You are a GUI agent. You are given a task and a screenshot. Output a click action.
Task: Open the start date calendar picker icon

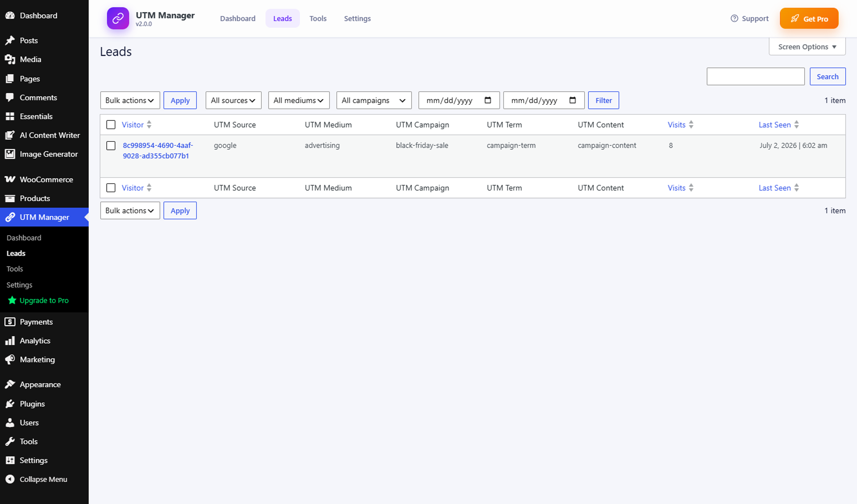pos(488,100)
